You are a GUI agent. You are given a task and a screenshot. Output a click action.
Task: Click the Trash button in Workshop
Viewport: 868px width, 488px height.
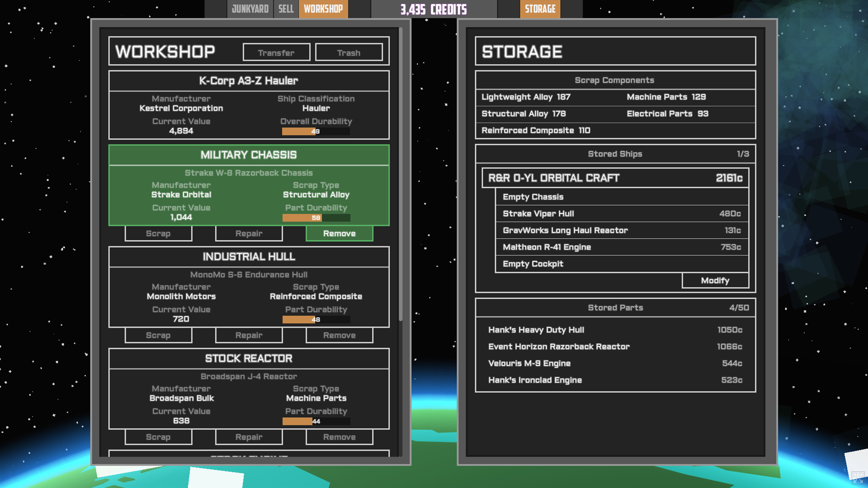[349, 52]
